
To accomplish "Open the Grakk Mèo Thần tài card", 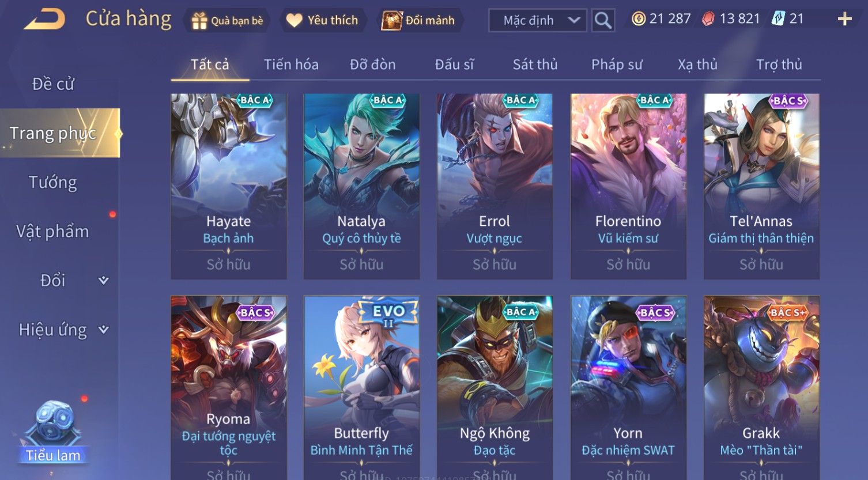I will click(x=761, y=387).
